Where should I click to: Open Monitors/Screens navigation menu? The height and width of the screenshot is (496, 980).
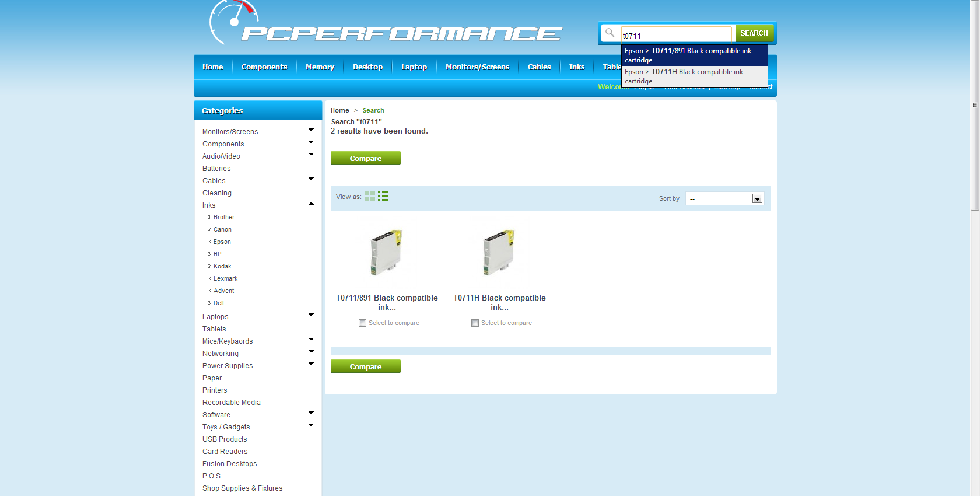[478, 67]
